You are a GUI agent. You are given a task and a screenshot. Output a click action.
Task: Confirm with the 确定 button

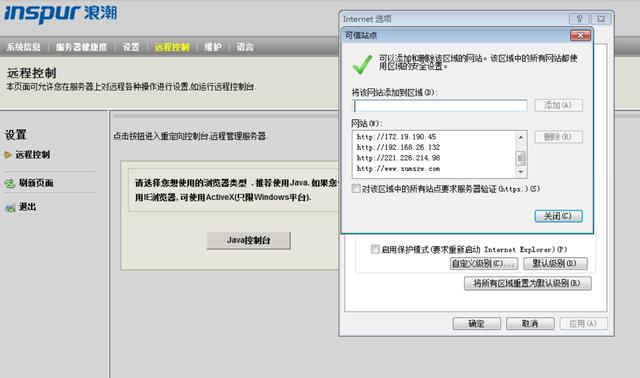point(476,324)
